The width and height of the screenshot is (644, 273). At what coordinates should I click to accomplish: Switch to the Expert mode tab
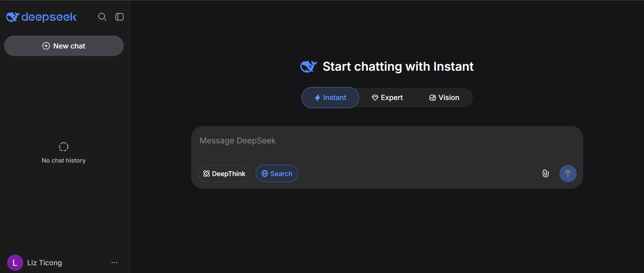click(x=387, y=98)
